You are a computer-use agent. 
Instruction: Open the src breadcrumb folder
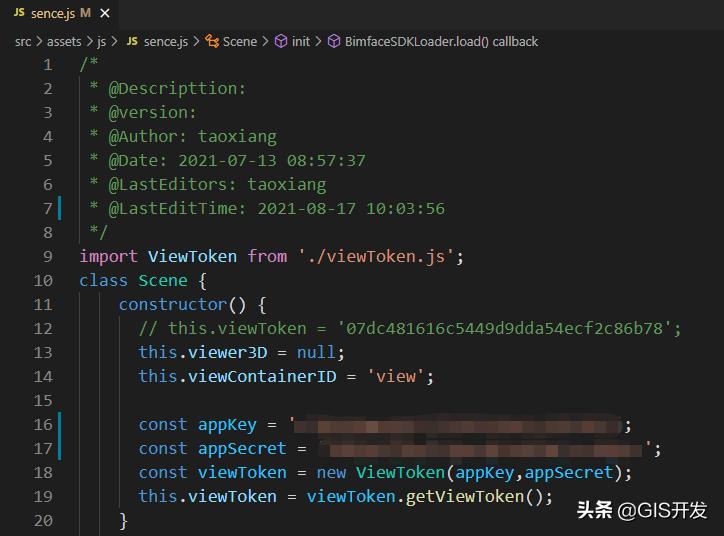[22, 41]
